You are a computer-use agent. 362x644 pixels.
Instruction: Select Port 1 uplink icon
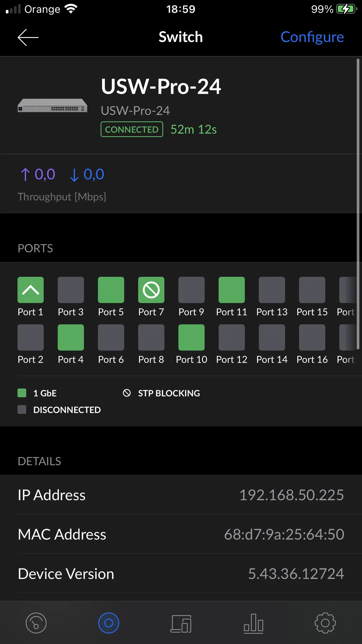click(31, 290)
